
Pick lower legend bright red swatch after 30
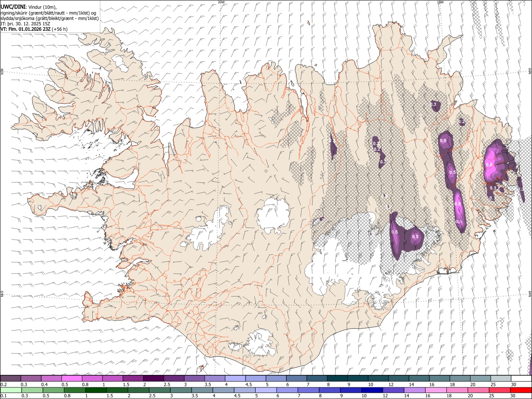tap(521, 390)
